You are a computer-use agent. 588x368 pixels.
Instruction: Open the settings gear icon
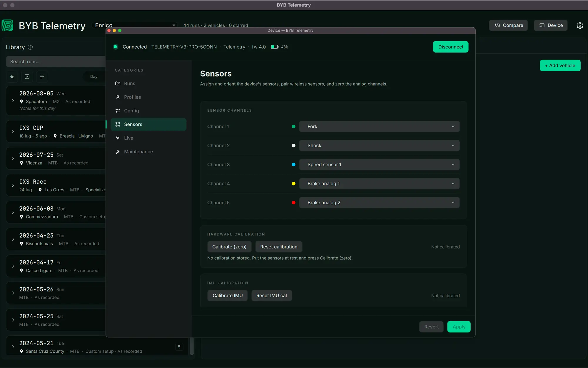tap(580, 26)
